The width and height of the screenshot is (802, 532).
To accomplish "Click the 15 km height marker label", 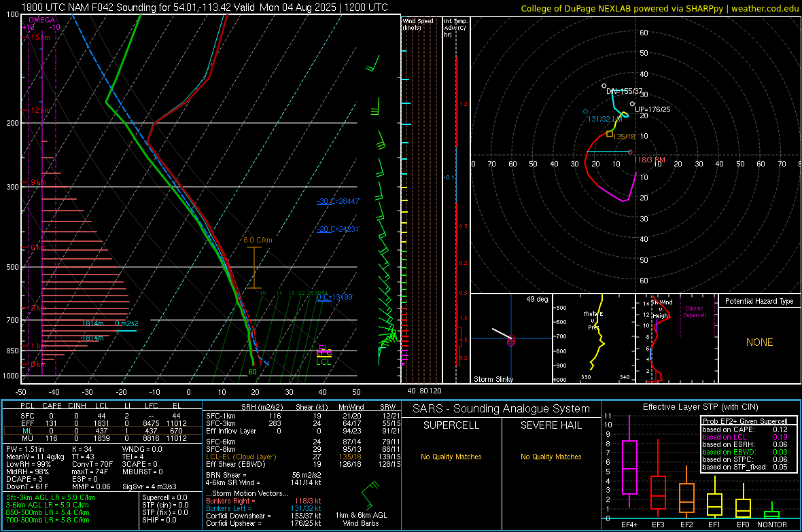I will click(x=40, y=38).
